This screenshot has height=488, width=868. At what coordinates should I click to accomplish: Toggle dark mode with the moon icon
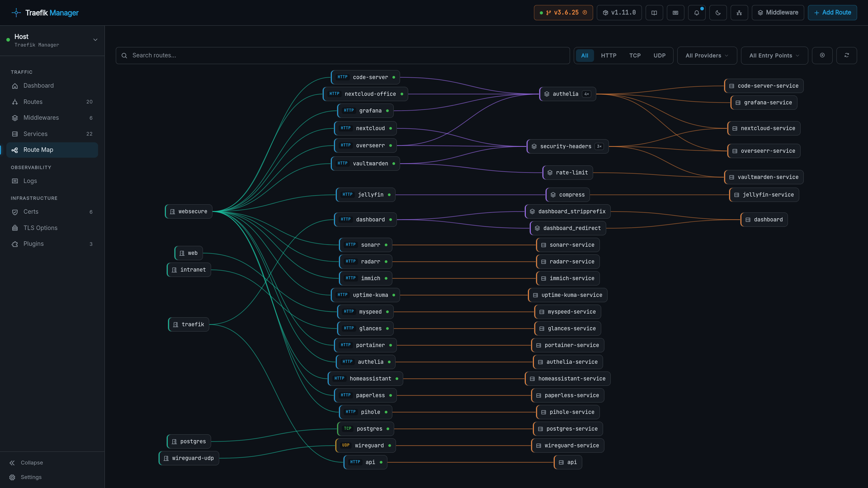718,13
